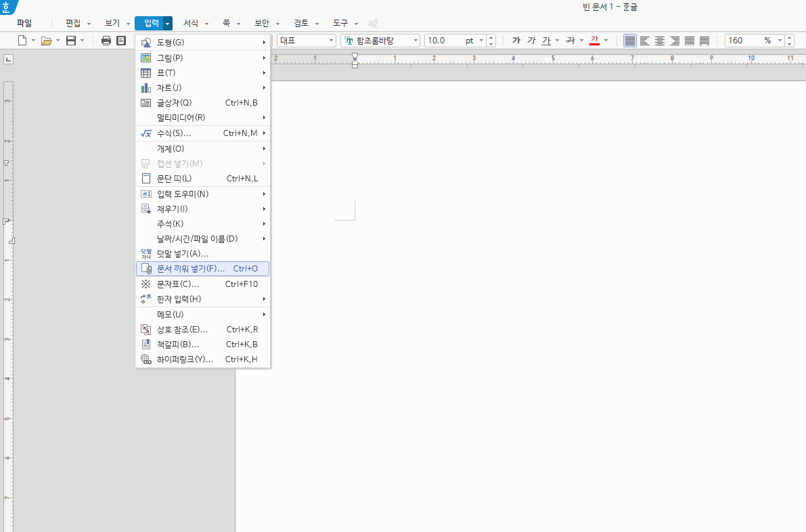Click the Save disk icon
Screen dimensions: 806x532
(x=71, y=41)
